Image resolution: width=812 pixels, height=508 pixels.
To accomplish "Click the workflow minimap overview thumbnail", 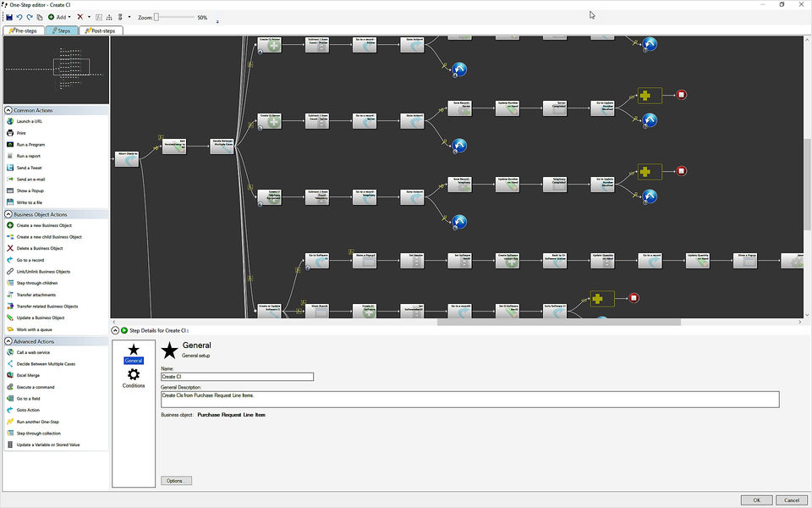I will (56, 70).
